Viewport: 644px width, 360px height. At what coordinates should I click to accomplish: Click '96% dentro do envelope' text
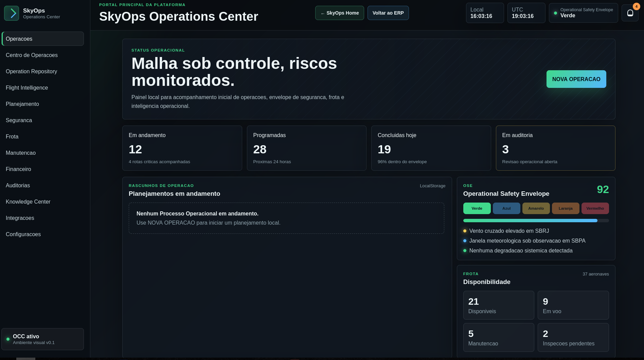(x=402, y=162)
